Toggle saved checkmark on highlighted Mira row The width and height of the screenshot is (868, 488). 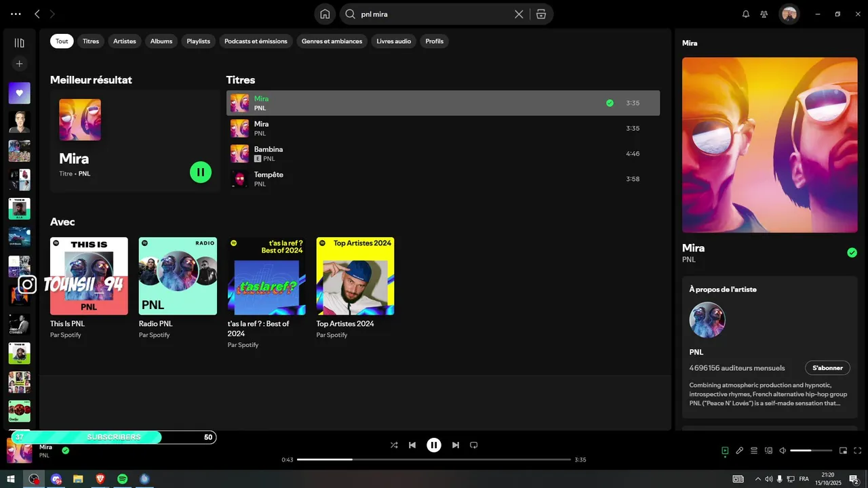(x=610, y=103)
